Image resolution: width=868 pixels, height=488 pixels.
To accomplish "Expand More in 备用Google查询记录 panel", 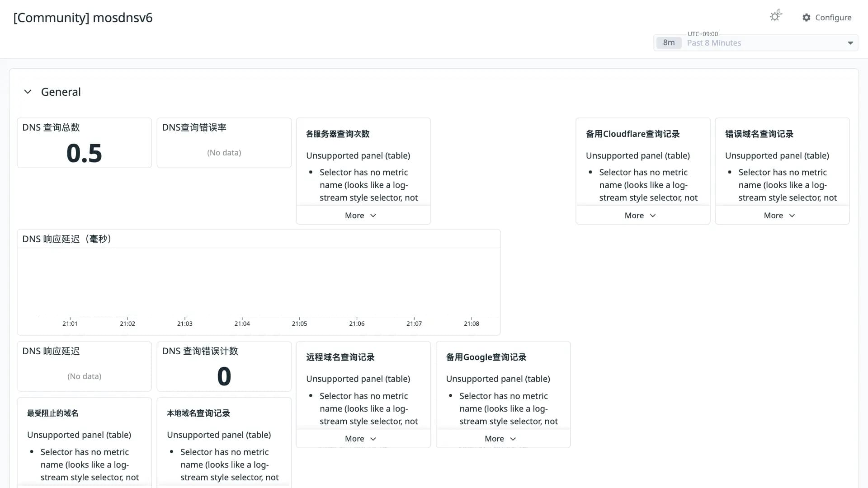I will pos(500,439).
